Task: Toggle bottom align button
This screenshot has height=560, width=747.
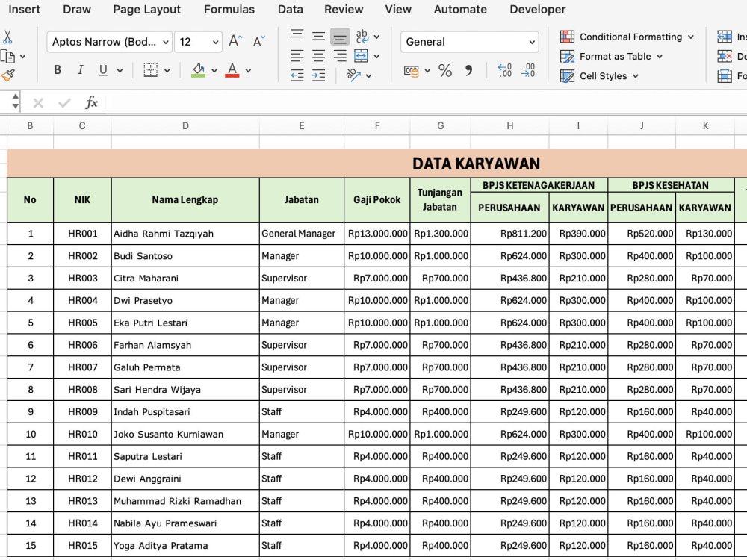Action: point(340,37)
